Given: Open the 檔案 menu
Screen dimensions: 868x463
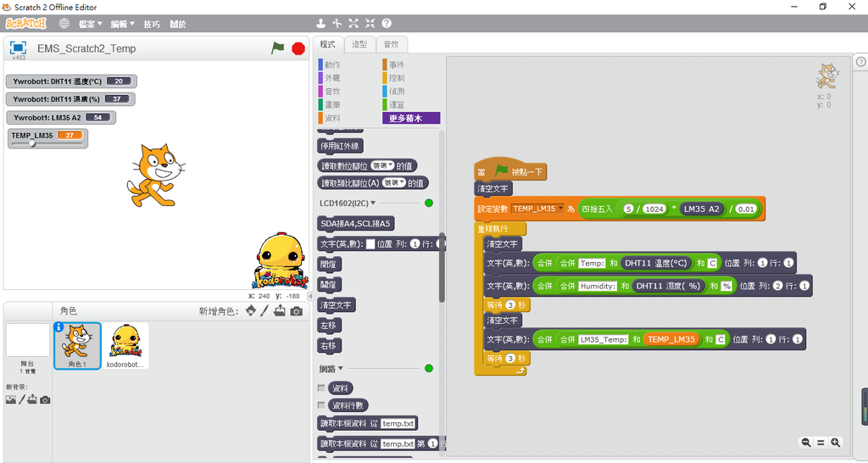Looking at the screenshot, I should [x=90, y=24].
